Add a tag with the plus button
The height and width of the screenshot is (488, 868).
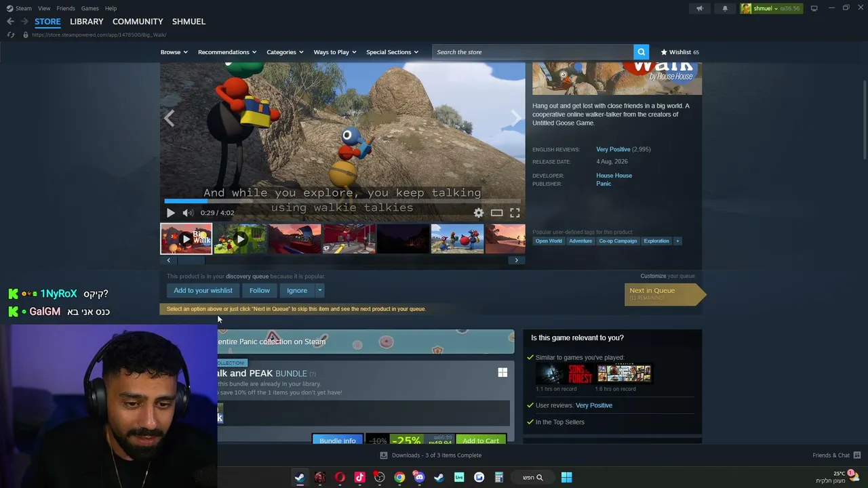point(677,241)
